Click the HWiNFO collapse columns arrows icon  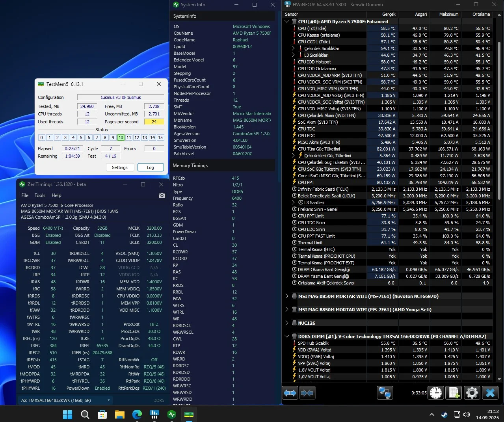(307, 393)
